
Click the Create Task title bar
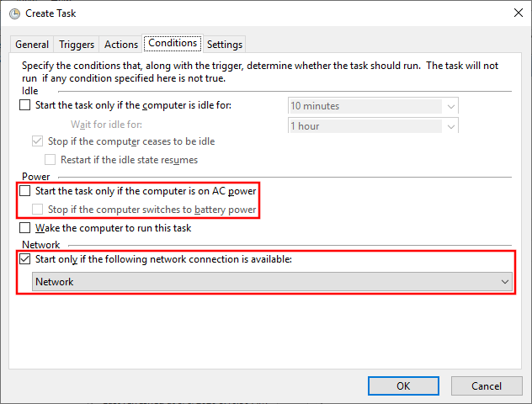pos(253,13)
